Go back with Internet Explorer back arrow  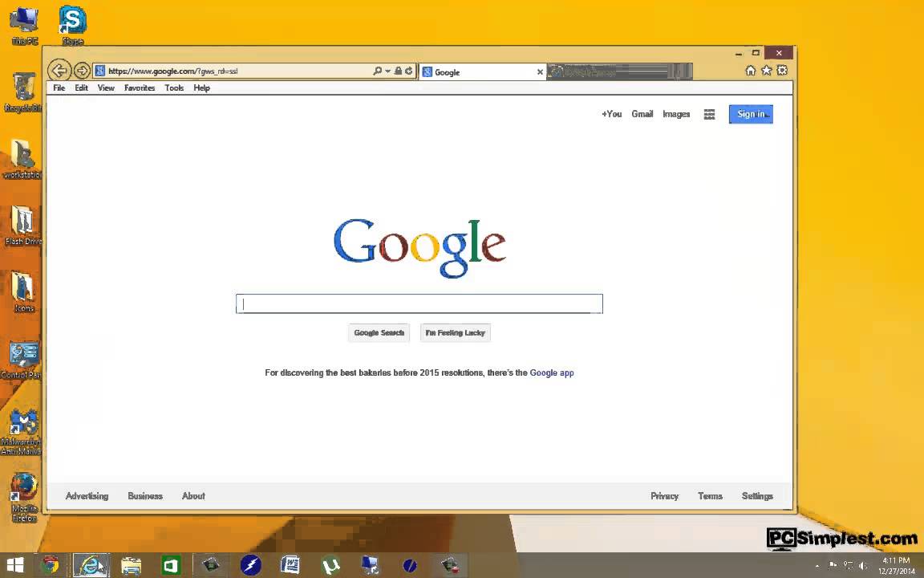coord(59,71)
